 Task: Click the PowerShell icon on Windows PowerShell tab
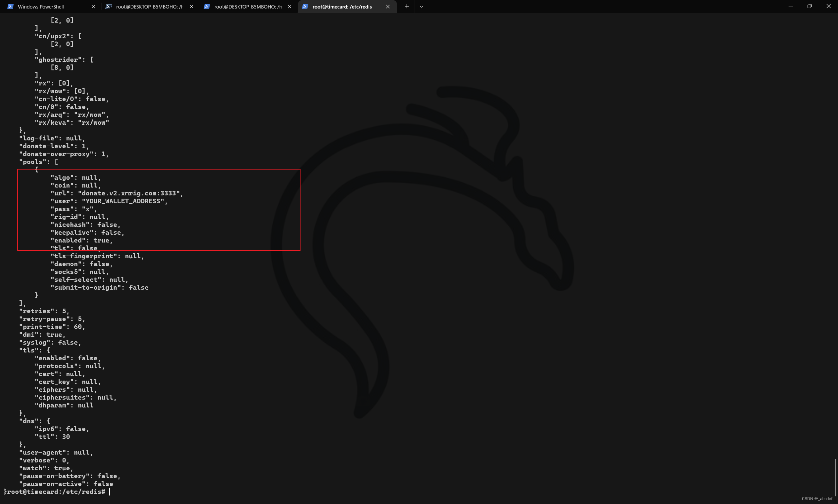pos(10,7)
